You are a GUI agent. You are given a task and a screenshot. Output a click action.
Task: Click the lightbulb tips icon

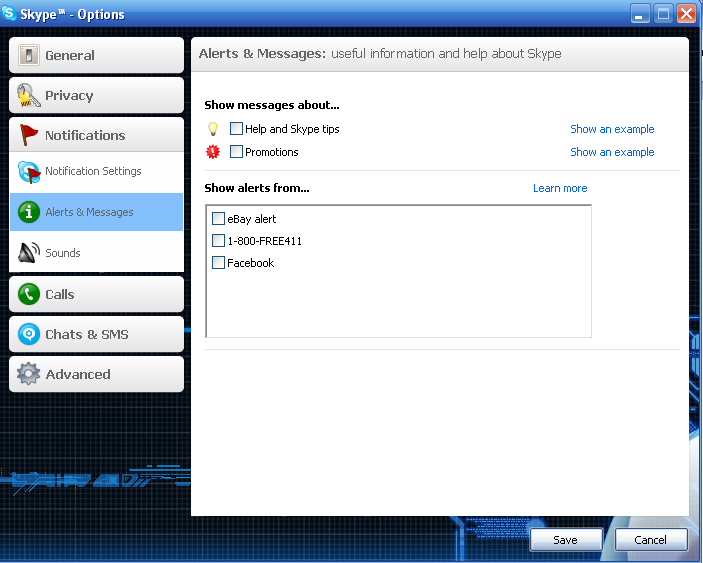point(213,129)
